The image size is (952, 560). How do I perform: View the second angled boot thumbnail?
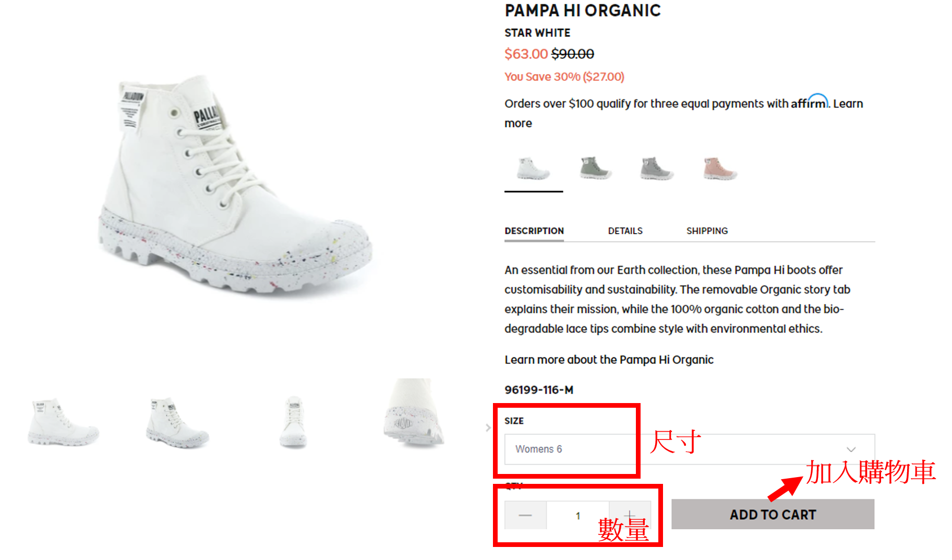click(177, 423)
